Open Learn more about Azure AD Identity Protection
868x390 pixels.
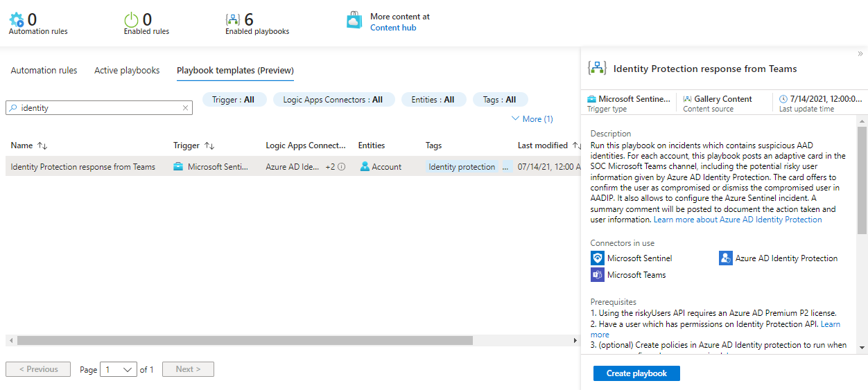(738, 220)
